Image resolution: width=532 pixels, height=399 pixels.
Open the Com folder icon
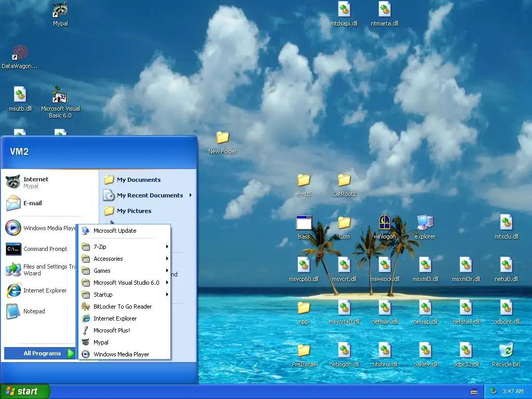[344, 228]
